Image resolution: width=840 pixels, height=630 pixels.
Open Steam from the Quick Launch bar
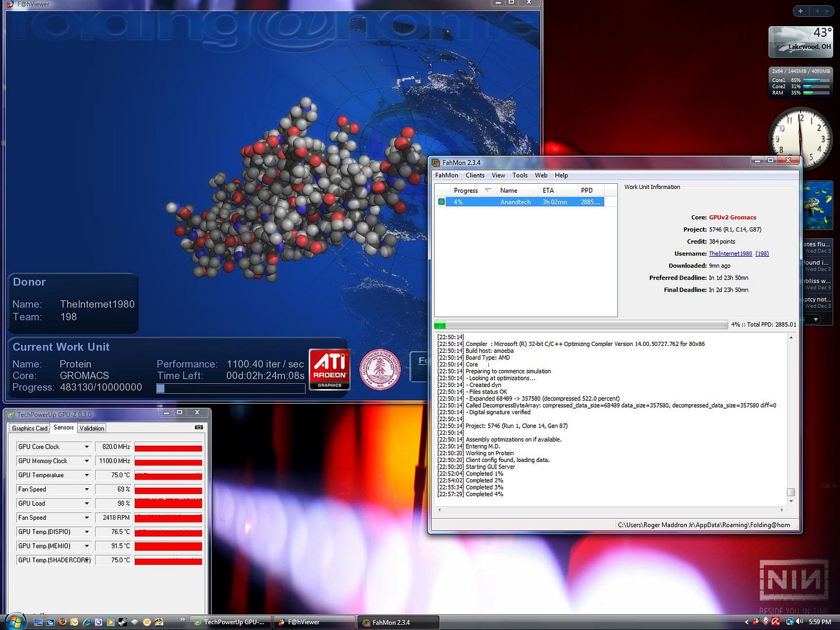pos(123,622)
